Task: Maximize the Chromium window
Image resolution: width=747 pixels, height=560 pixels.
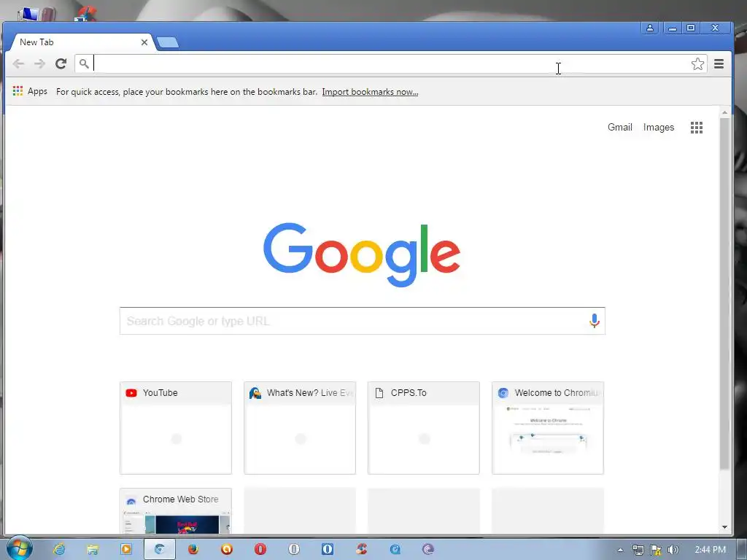Action: pos(690,28)
